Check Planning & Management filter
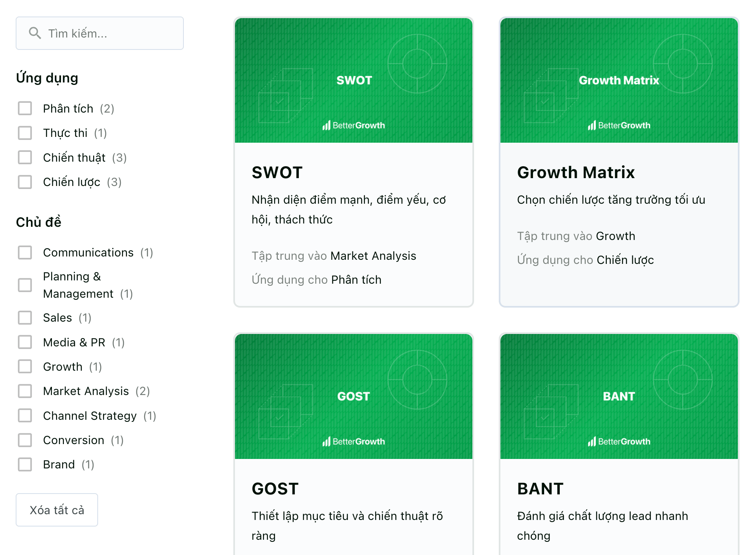Screen dimensions: 756x555 pyautogui.click(x=25, y=285)
